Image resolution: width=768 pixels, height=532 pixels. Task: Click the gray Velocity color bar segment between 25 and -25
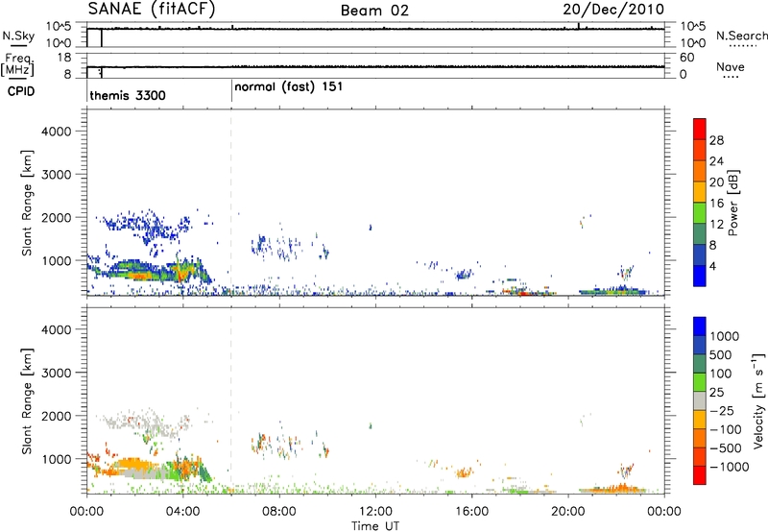pos(700,400)
